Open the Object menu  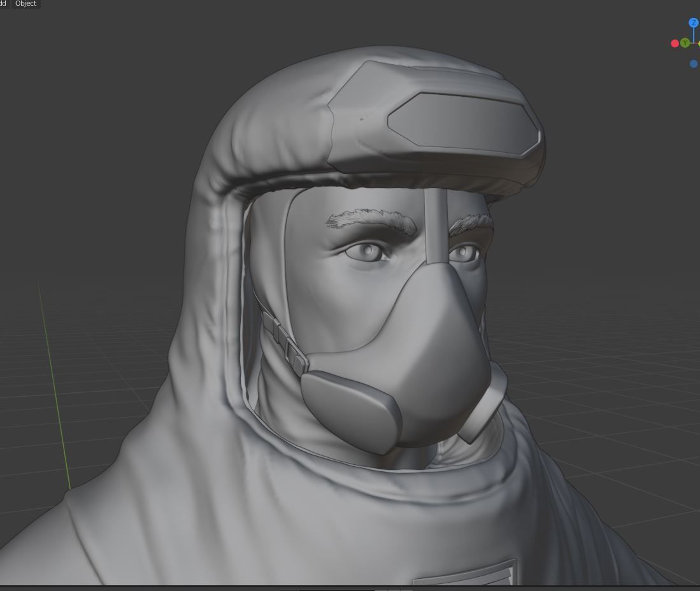pyautogui.click(x=26, y=4)
